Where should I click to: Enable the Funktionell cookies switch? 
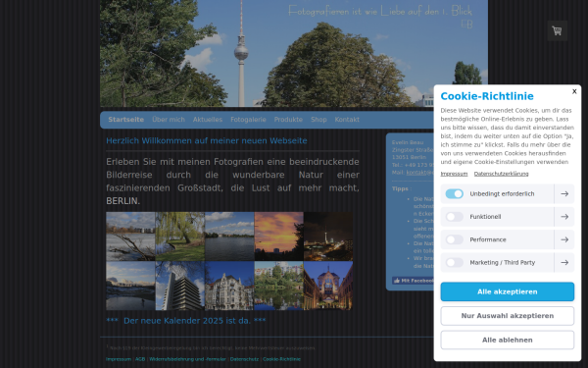[454, 217]
